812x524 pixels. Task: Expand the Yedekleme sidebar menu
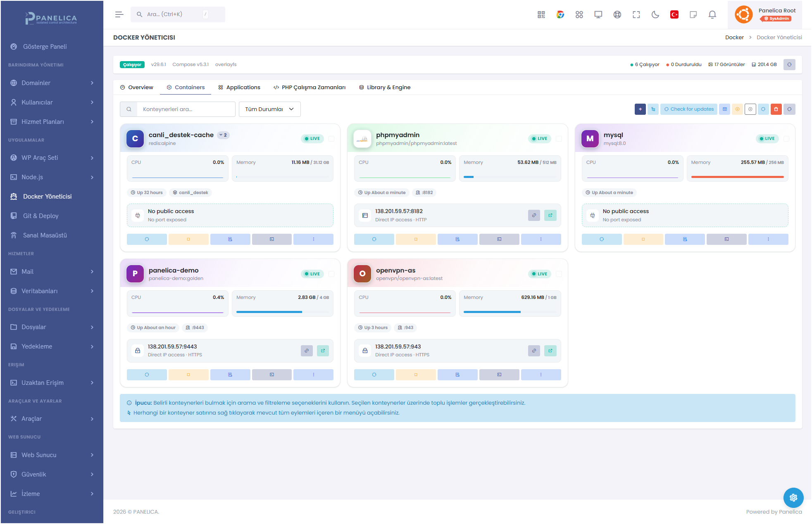tap(52, 346)
